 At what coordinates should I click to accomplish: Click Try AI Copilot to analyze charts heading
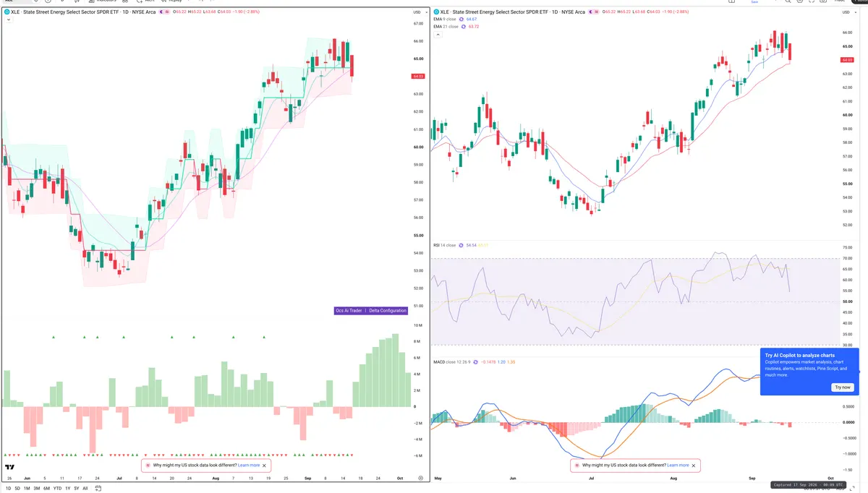[800, 356]
